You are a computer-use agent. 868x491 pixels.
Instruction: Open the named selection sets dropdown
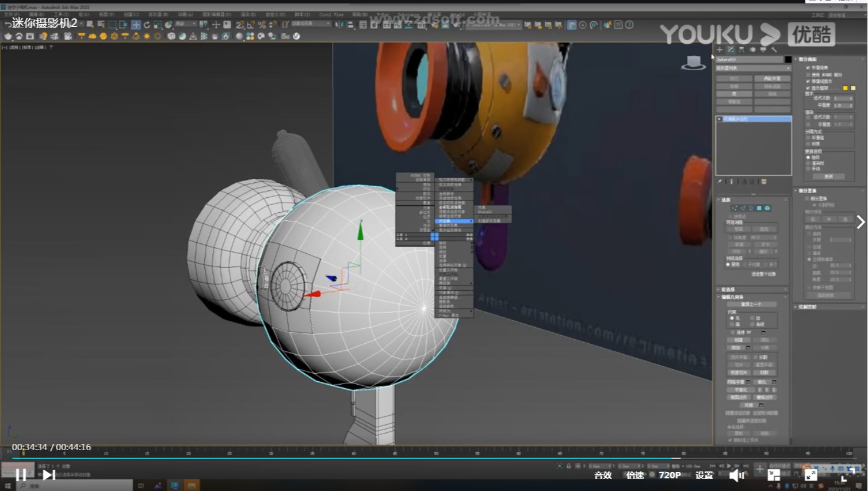[x=311, y=24]
